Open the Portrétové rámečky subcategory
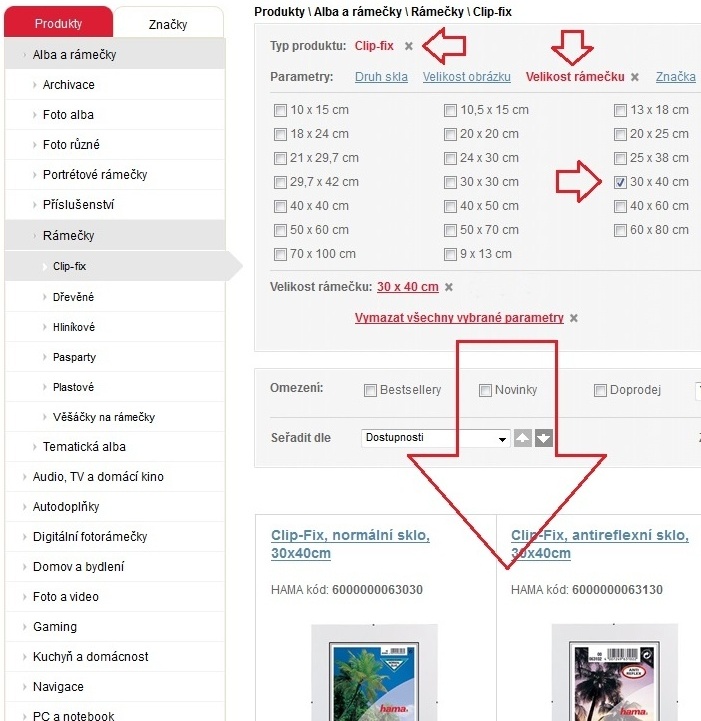Viewport: 701px width, 721px height. tap(115, 175)
